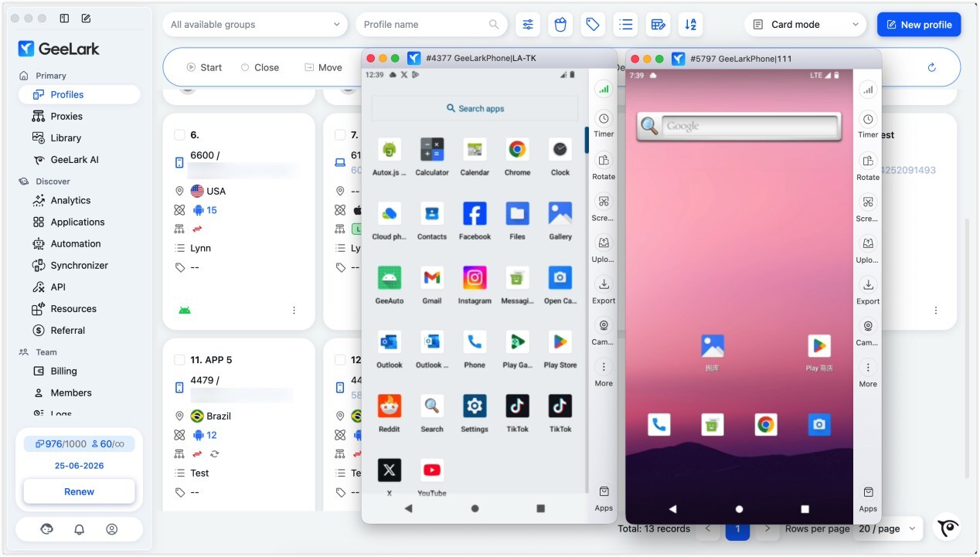Open the filter settings sliders icon
This screenshot has width=980, height=557.
coord(528,25)
